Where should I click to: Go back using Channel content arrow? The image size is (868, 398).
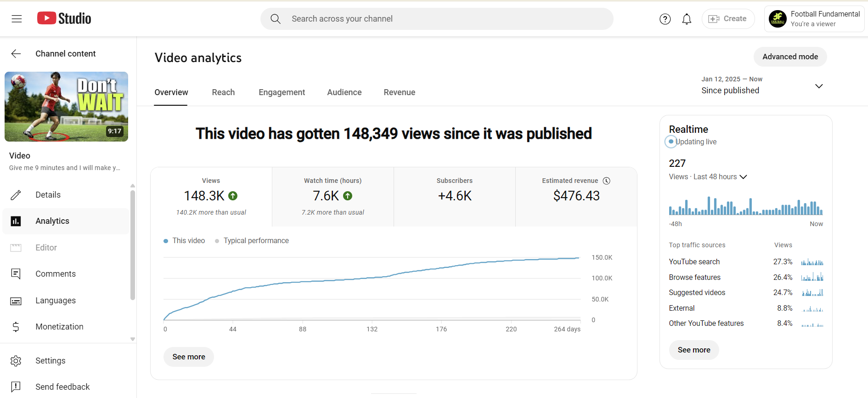coord(16,54)
